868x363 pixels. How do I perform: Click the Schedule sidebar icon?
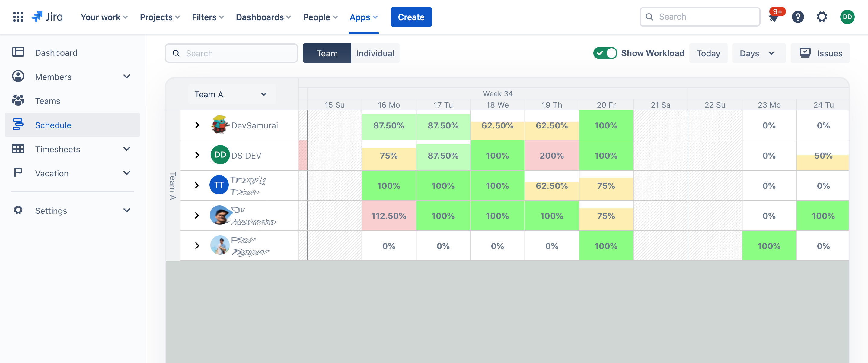[18, 125]
